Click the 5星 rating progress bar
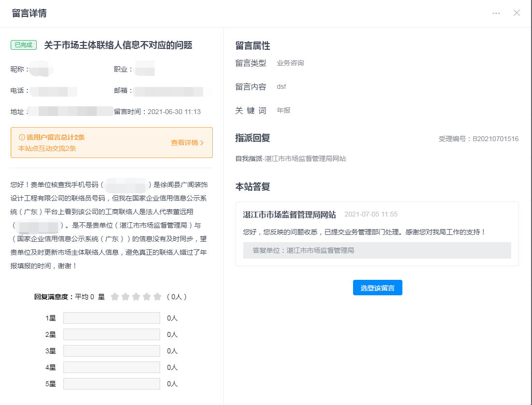 pyautogui.click(x=111, y=384)
